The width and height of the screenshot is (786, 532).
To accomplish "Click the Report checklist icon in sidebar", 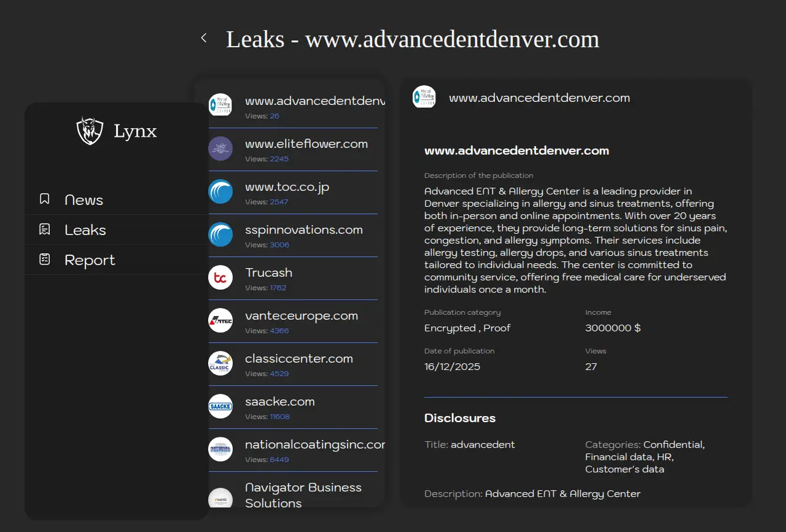I will [44, 260].
